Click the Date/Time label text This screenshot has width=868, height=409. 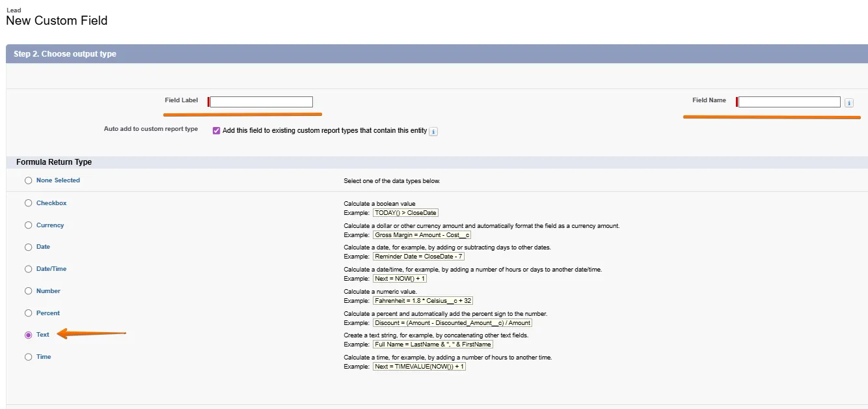51,269
